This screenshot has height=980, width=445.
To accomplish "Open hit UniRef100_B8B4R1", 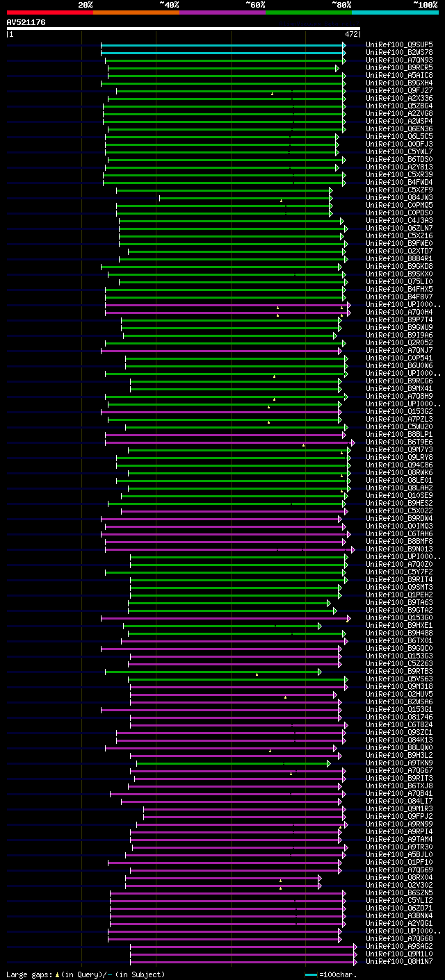I will [399, 259].
